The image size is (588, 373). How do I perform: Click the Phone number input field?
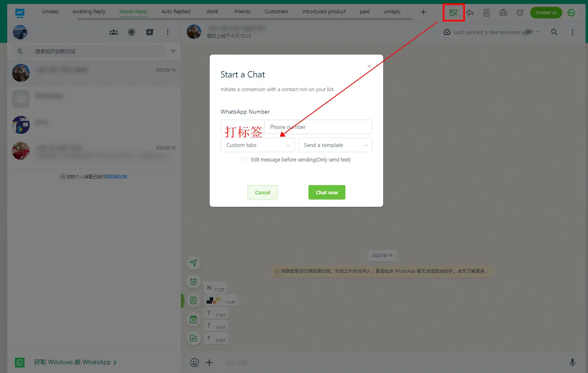(x=318, y=127)
